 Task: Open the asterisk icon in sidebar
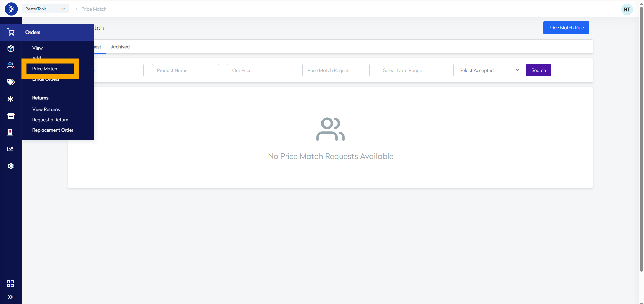tap(11, 99)
